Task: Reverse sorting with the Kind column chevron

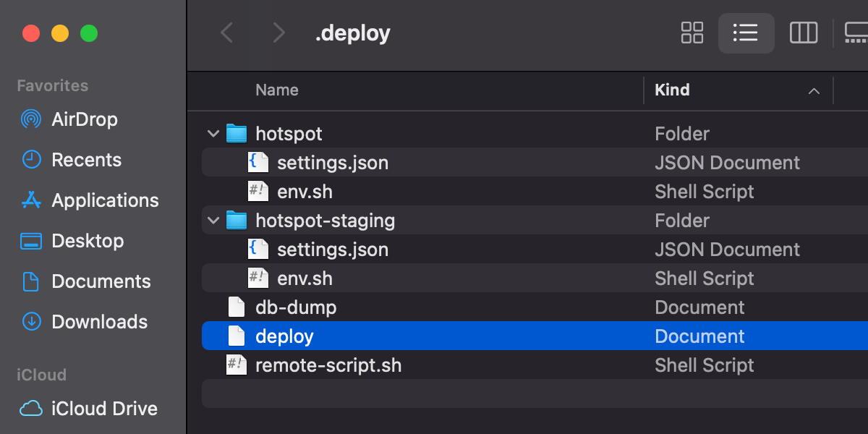Action: tap(814, 91)
